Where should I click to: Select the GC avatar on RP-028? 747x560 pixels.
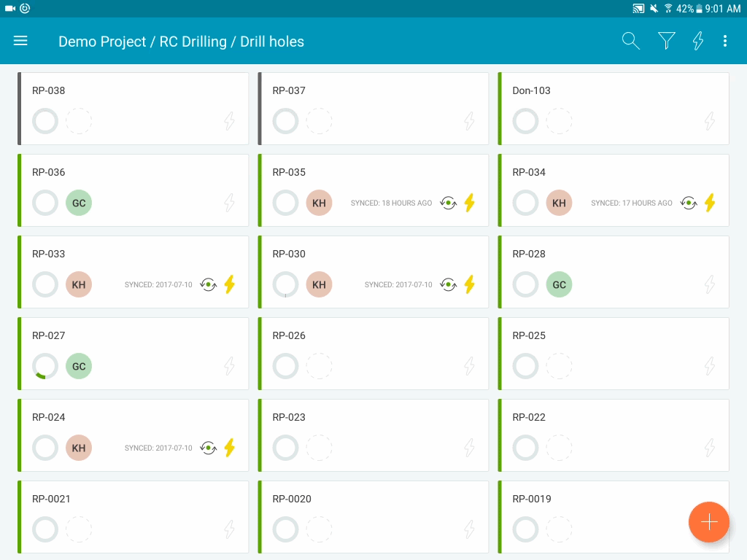tap(559, 284)
